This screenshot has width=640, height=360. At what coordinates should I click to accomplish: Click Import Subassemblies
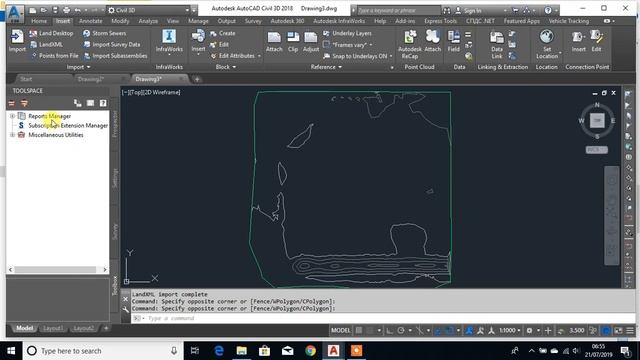pos(115,56)
